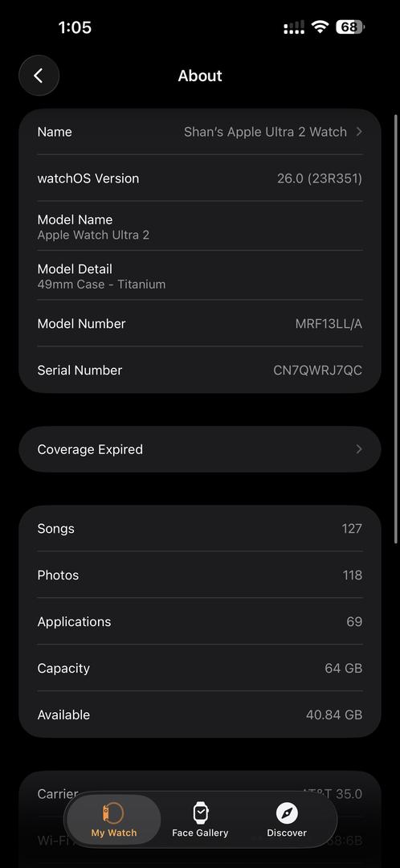The height and width of the screenshot is (868, 400).
Task: Tap the Capacity 64 GB row
Action: click(x=200, y=668)
